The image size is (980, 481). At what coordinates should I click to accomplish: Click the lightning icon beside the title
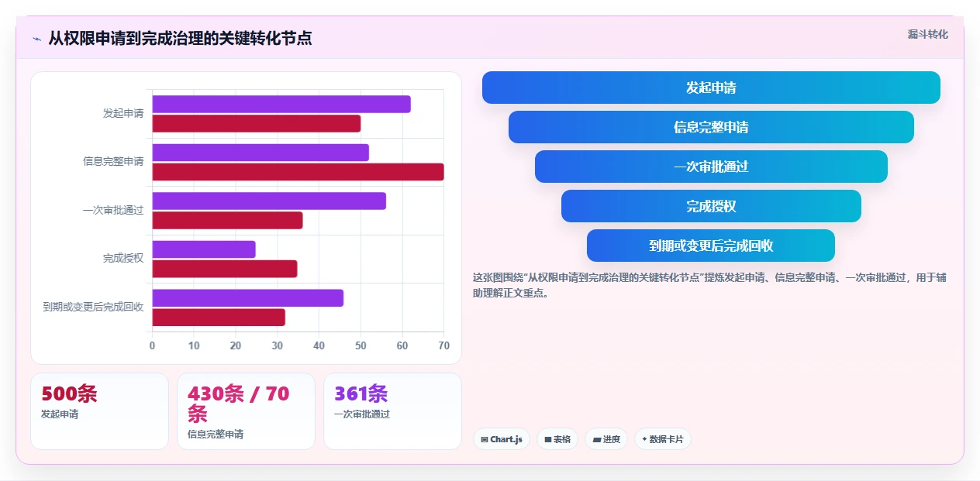click(36, 39)
